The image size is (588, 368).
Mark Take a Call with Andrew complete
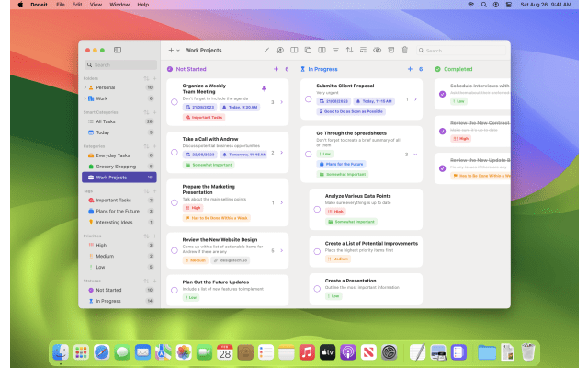pyautogui.click(x=175, y=152)
